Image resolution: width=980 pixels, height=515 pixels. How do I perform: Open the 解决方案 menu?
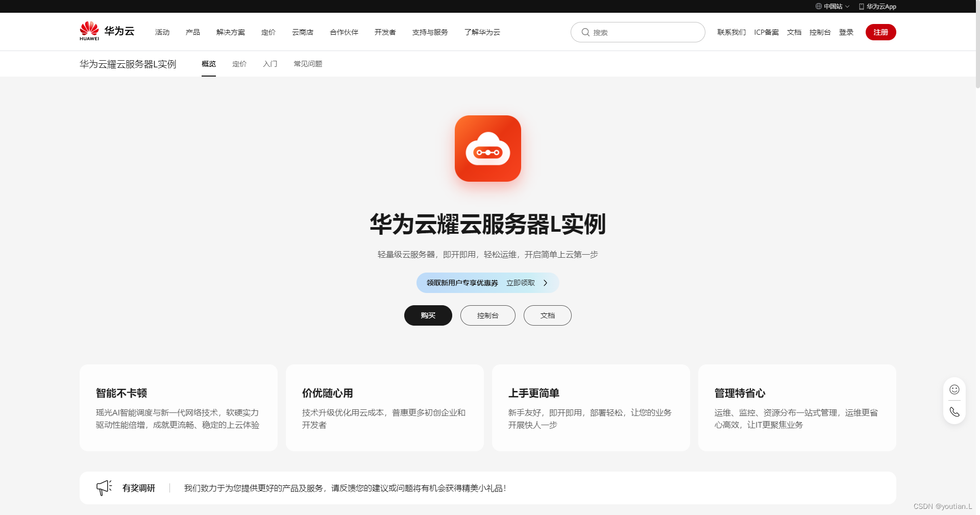click(x=231, y=32)
